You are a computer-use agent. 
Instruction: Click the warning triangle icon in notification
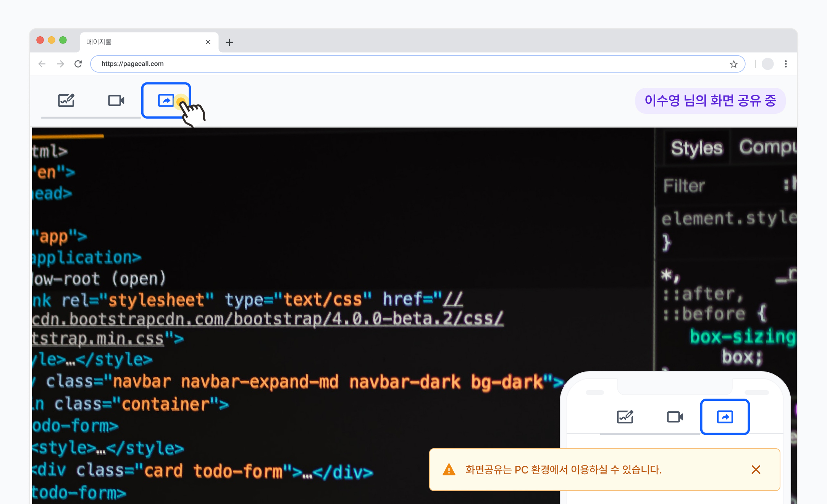pyautogui.click(x=449, y=470)
